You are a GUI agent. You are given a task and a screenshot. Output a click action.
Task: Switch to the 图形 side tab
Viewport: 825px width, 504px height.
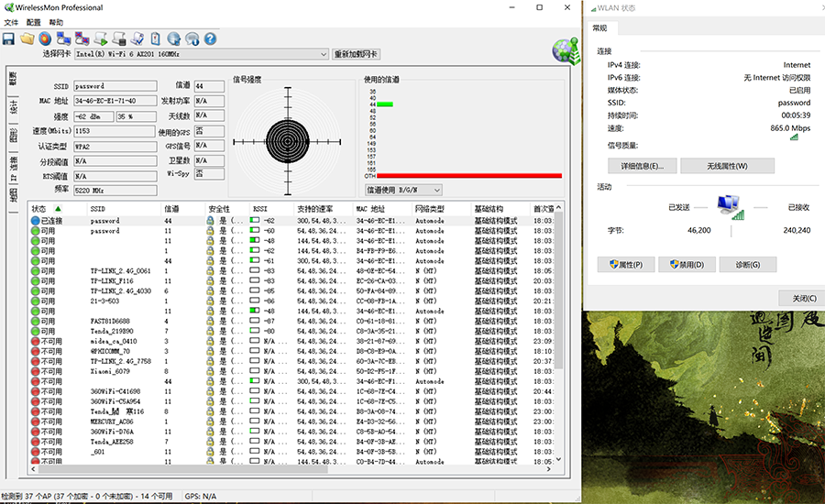tap(13, 136)
